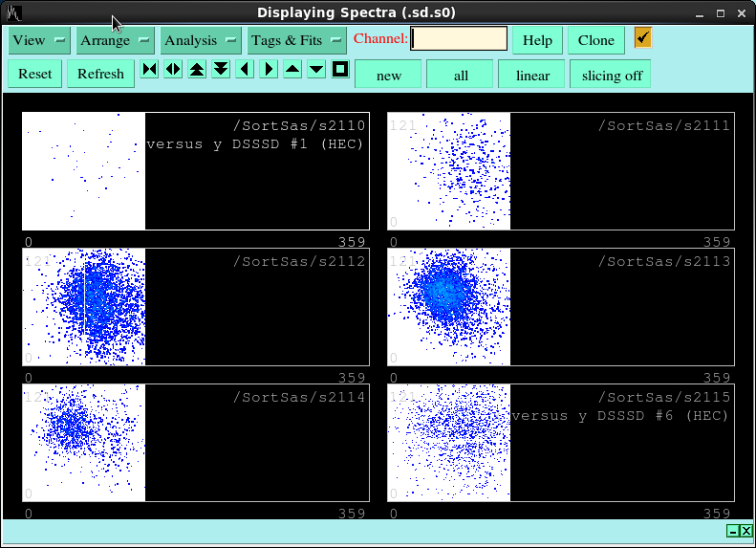Click the single right arrow icon
Viewport: 756px width, 548px height.
(x=269, y=69)
